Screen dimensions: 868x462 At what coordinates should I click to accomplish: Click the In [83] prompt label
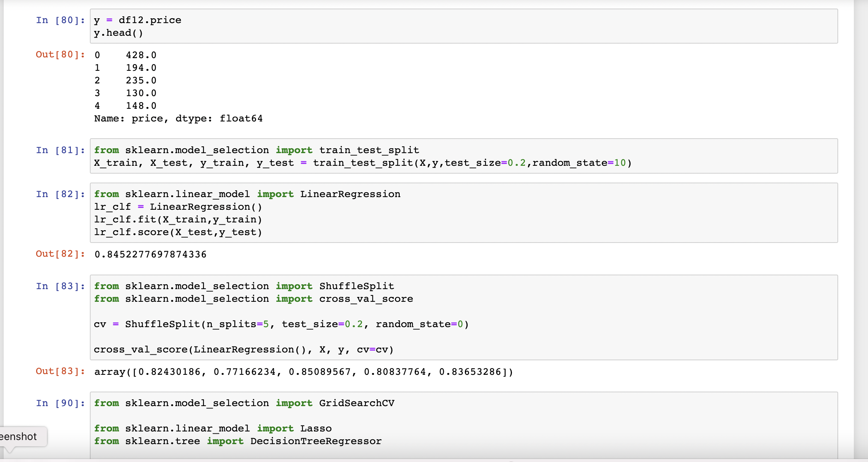(60, 286)
